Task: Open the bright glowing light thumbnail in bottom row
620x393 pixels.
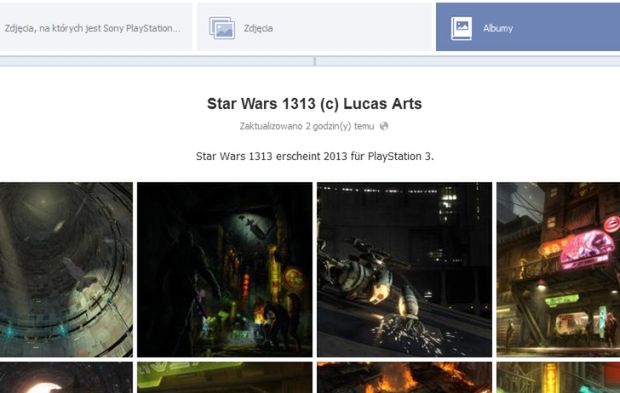Action: (66, 378)
